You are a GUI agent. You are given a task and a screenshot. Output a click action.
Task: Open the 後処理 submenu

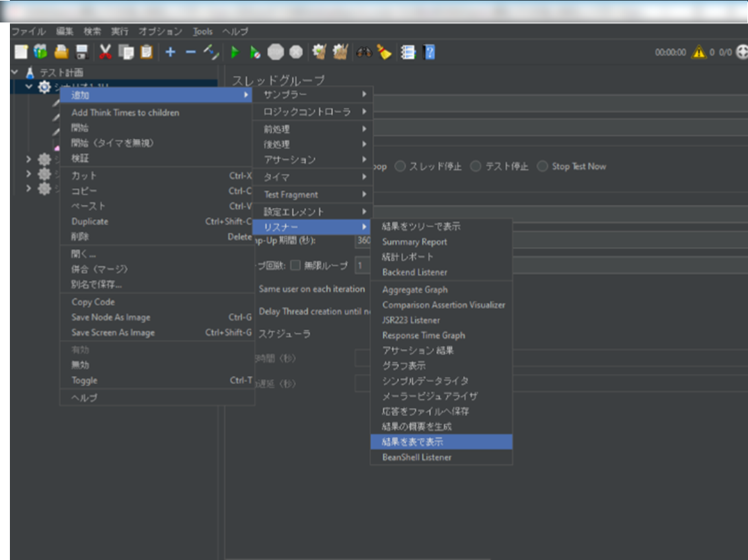(x=313, y=145)
